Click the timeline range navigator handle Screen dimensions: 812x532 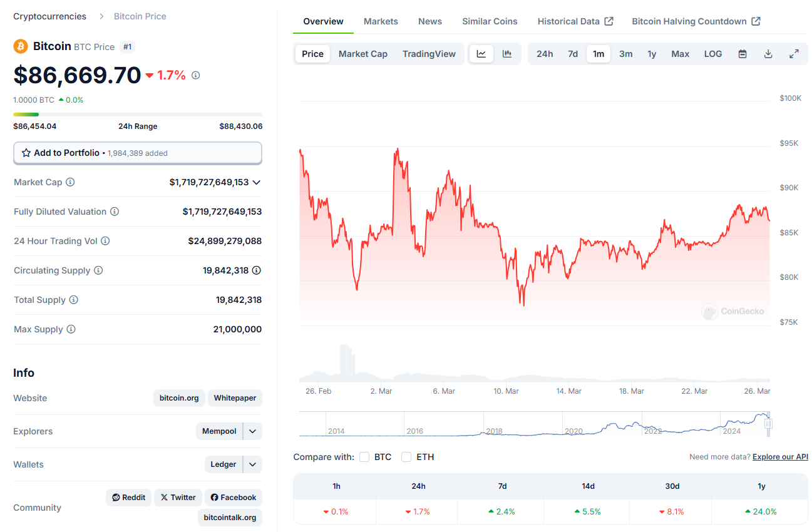pos(768,424)
